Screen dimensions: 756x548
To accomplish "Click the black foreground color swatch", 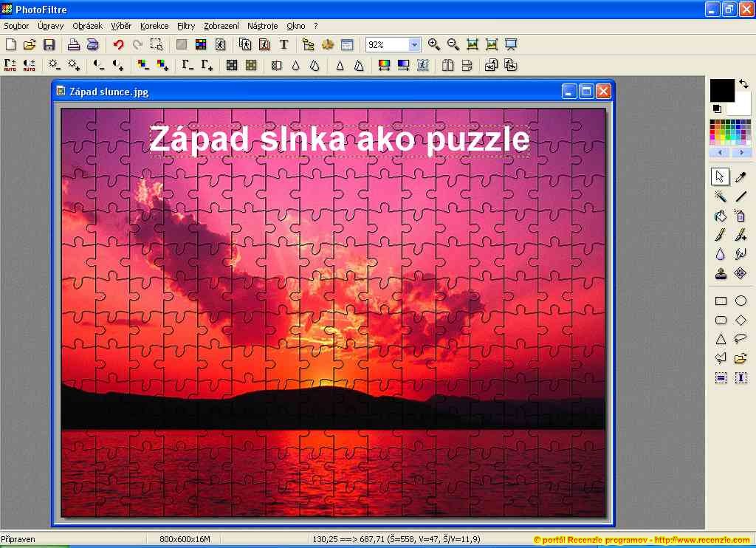I will (722, 90).
